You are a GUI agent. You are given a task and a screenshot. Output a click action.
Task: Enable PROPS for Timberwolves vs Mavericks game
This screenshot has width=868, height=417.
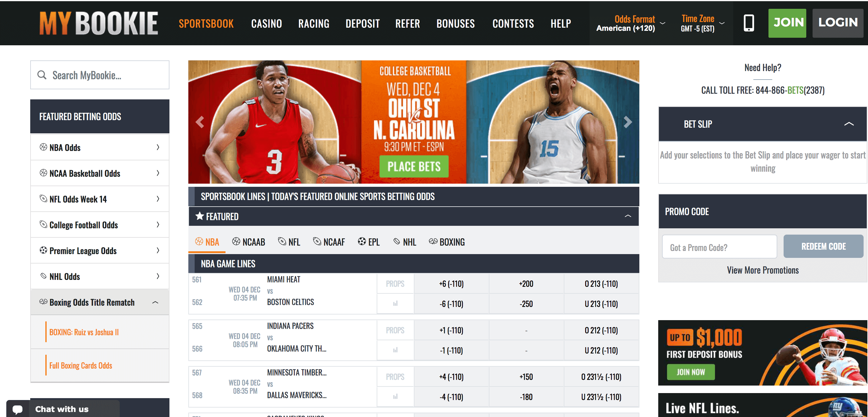tap(395, 377)
